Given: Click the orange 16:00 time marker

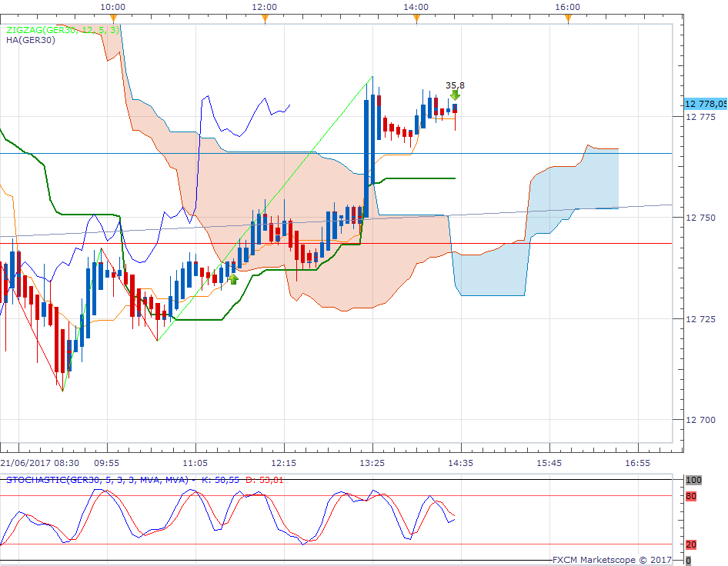Looking at the screenshot, I should pyautogui.click(x=568, y=18).
